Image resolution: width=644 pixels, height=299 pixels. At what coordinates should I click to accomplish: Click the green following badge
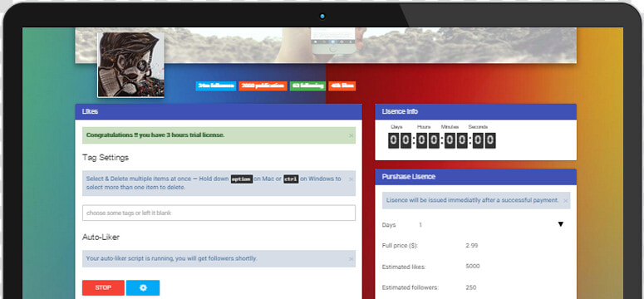pyautogui.click(x=307, y=86)
